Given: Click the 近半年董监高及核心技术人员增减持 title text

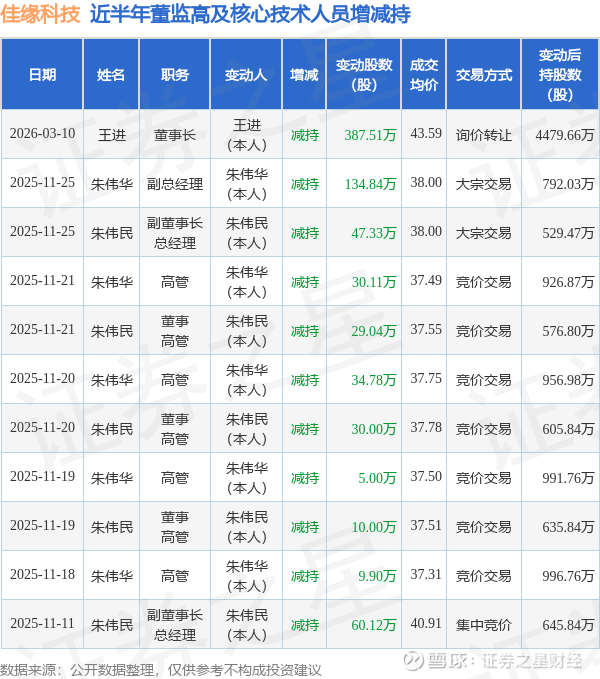Looking at the screenshot, I should 250,14.
